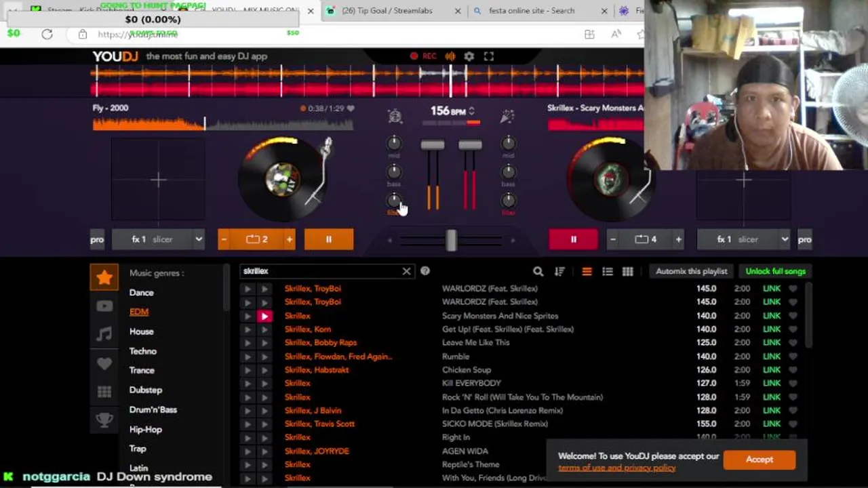Click Unlock full songs
This screenshot has height=488, width=868.
(776, 271)
